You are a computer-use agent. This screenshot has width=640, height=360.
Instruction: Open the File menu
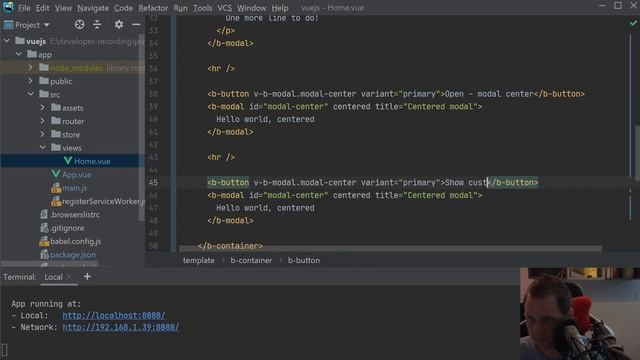(x=24, y=8)
